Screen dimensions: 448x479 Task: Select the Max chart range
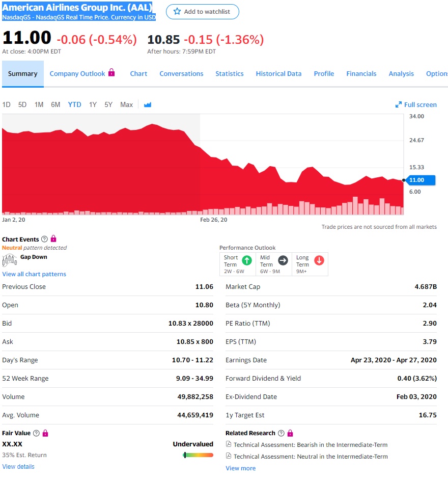126,105
